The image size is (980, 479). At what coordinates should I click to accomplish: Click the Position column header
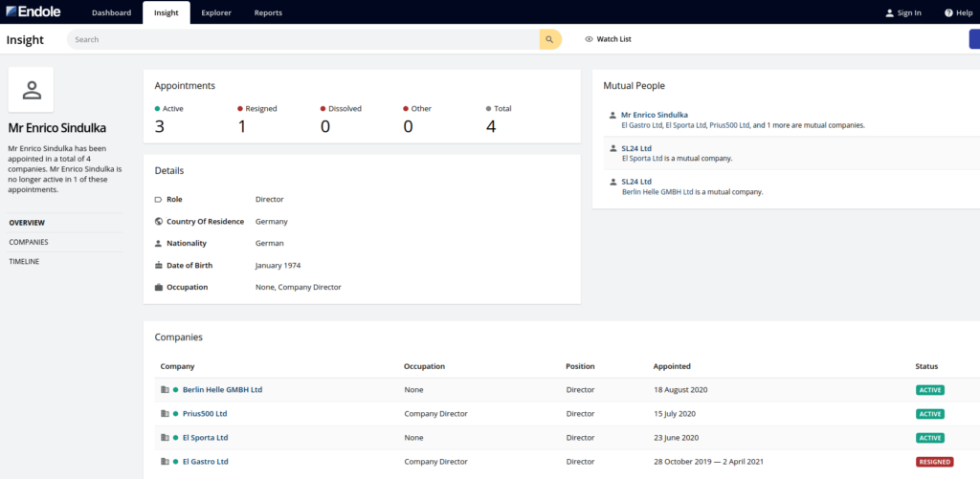(x=580, y=366)
